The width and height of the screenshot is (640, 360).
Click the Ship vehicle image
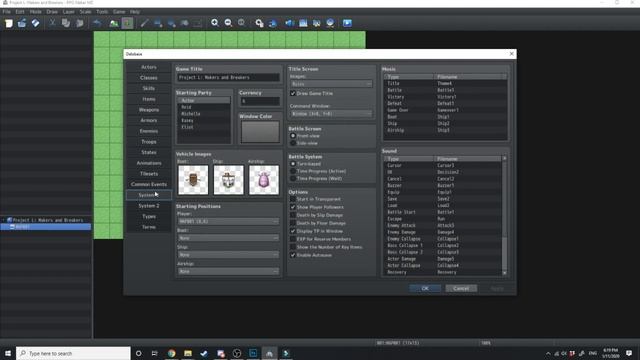tap(229, 180)
